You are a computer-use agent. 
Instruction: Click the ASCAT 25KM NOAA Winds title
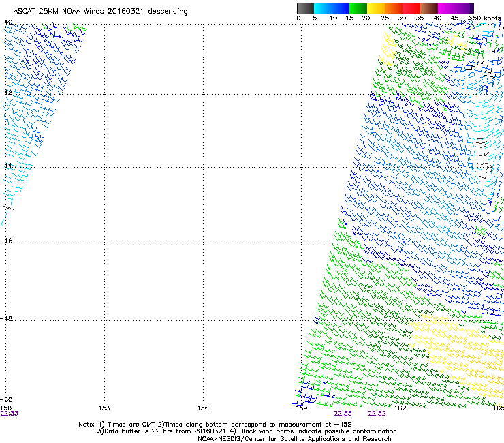point(100,11)
